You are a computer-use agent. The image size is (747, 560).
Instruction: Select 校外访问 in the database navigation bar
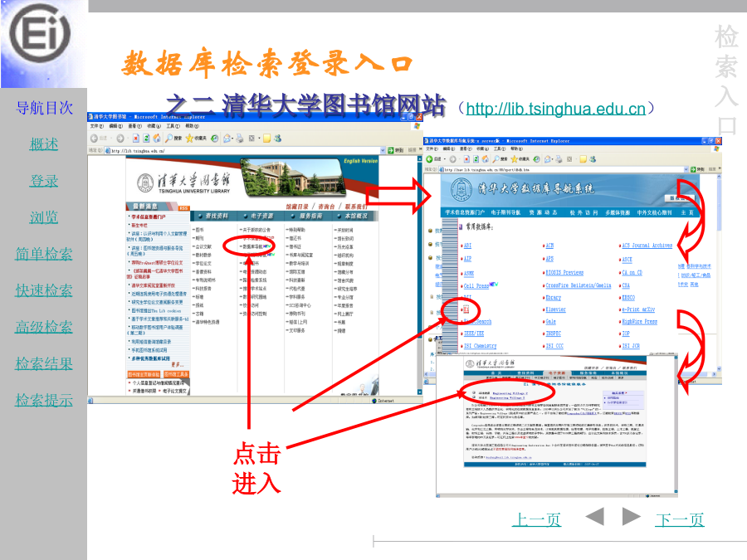click(583, 212)
